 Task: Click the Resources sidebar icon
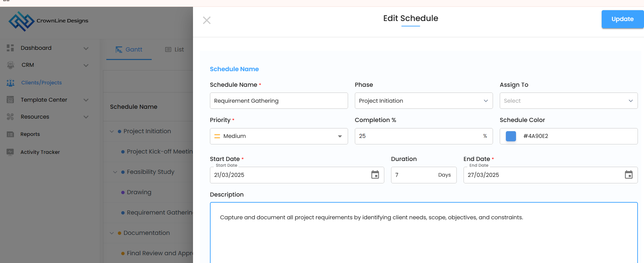(10, 117)
